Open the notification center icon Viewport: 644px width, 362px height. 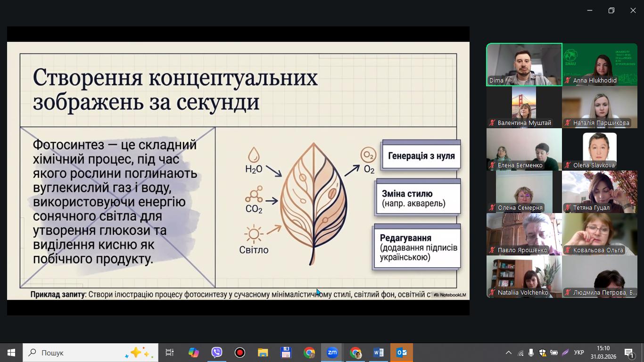click(629, 353)
